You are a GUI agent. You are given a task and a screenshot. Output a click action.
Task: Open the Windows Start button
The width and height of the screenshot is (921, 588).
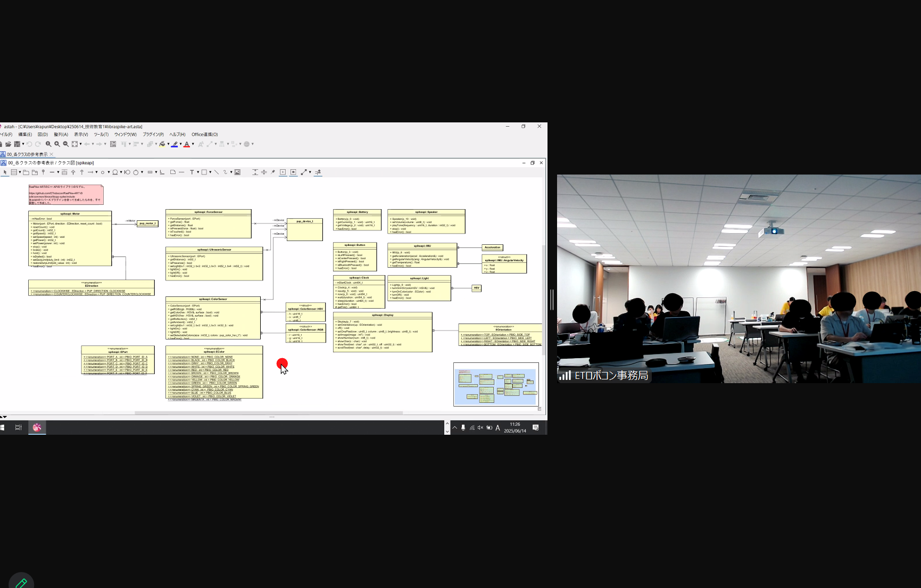click(2, 427)
